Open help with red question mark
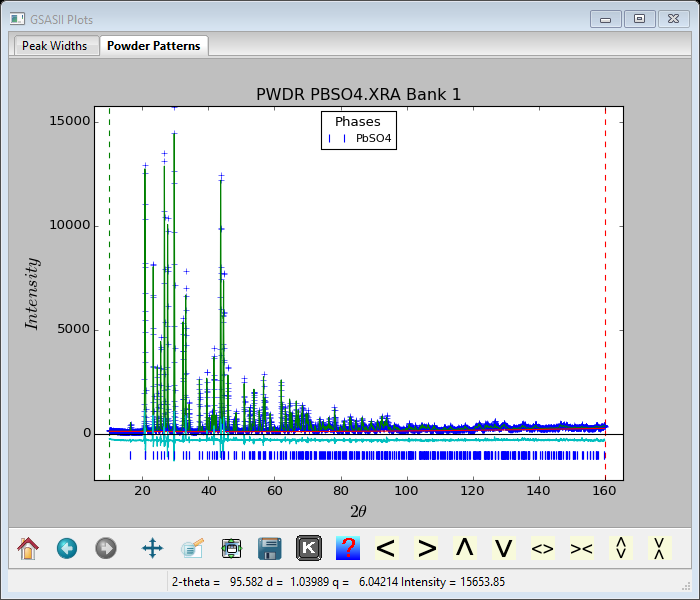The height and width of the screenshot is (600, 700). coord(348,548)
